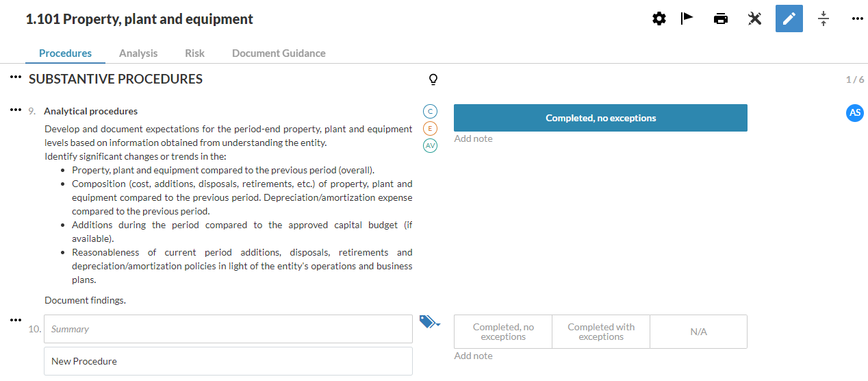The image size is (868, 381).
Task: Click the flag icon in header
Action: 687,19
